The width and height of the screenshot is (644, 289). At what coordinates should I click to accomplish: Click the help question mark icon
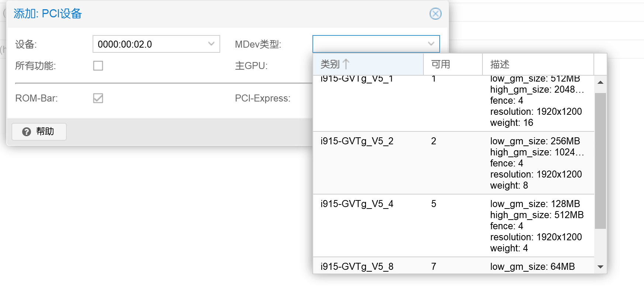pyautogui.click(x=27, y=132)
